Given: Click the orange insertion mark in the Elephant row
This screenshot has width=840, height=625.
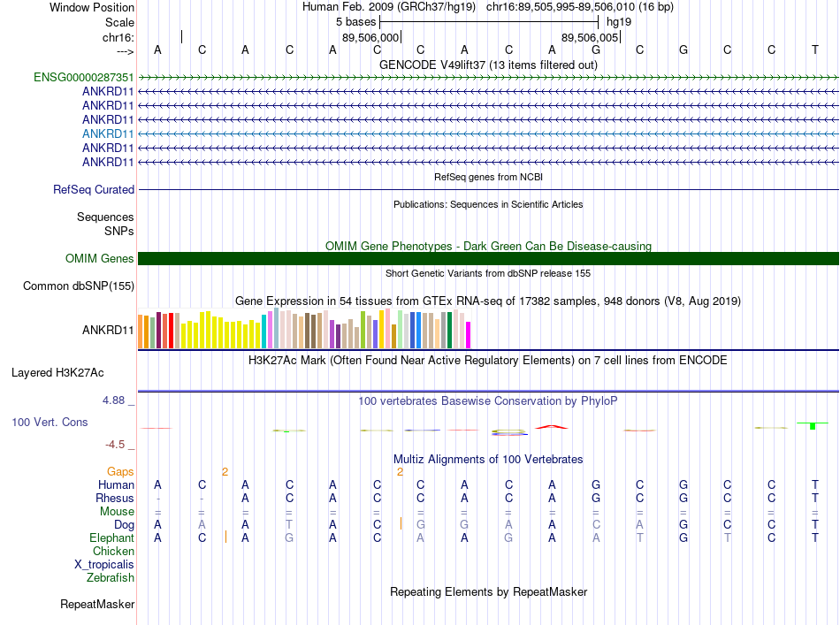Looking at the screenshot, I should click(226, 537).
